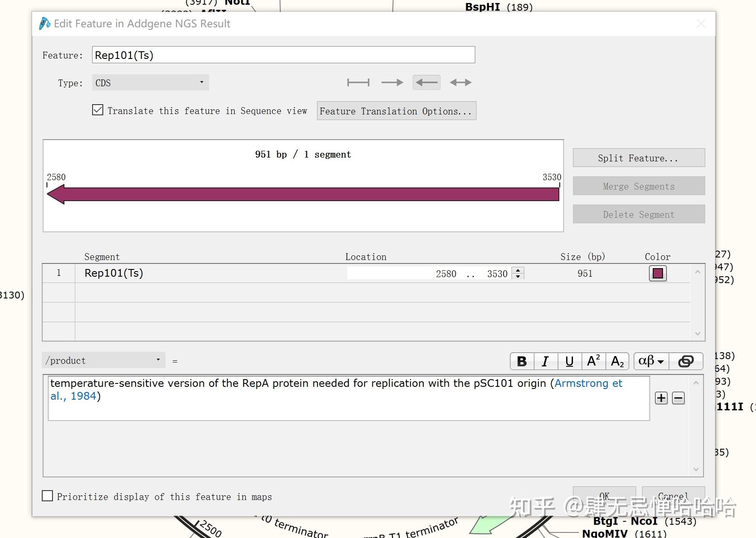Select the non-directional feature strand icon
This screenshot has width=756, height=538.
[358, 82]
